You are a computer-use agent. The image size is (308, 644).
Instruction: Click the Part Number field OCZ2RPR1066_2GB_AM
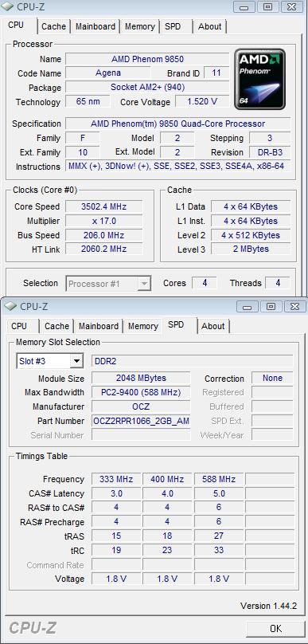(x=141, y=421)
